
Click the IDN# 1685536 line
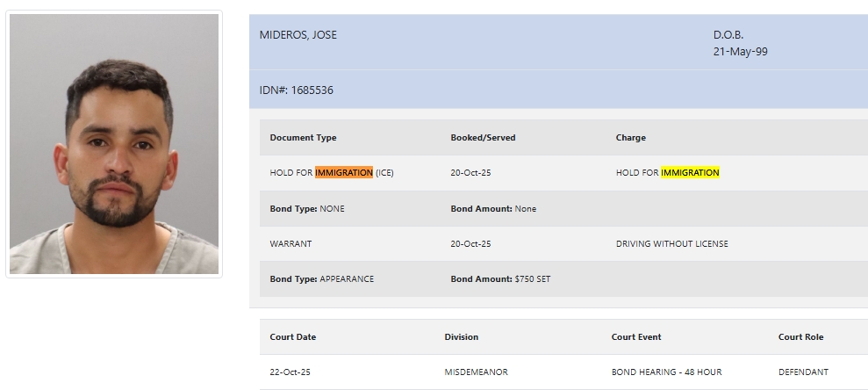(x=297, y=90)
